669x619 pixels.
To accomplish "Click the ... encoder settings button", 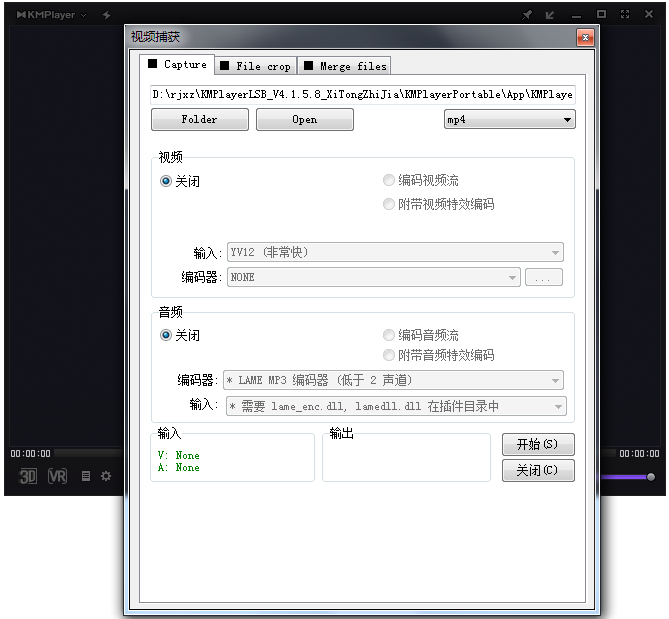I will tap(544, 277).
